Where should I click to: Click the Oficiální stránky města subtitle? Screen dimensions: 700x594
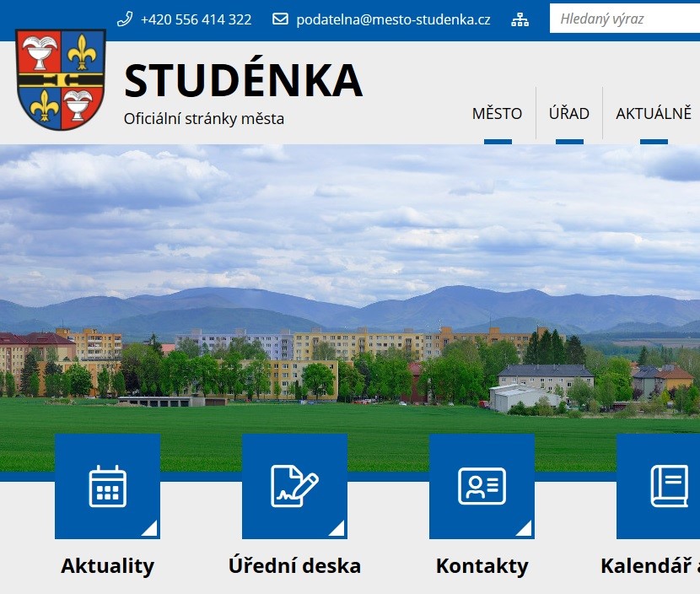click(204, 119)
